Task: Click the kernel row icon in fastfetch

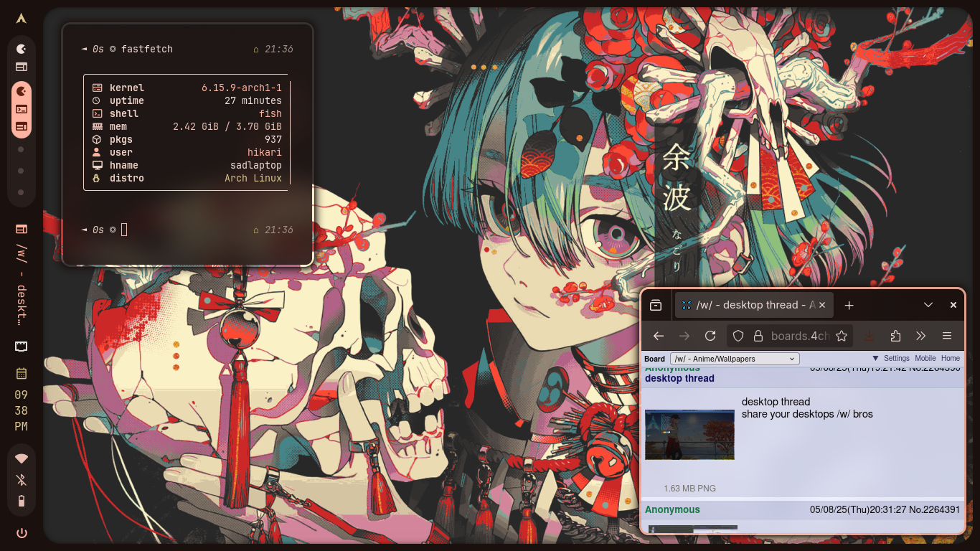Action: point(97,88)
